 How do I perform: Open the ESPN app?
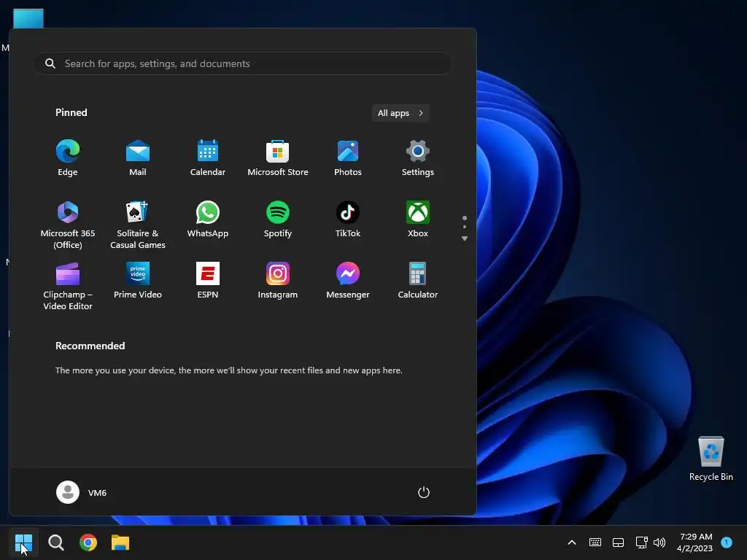(208, 281)
